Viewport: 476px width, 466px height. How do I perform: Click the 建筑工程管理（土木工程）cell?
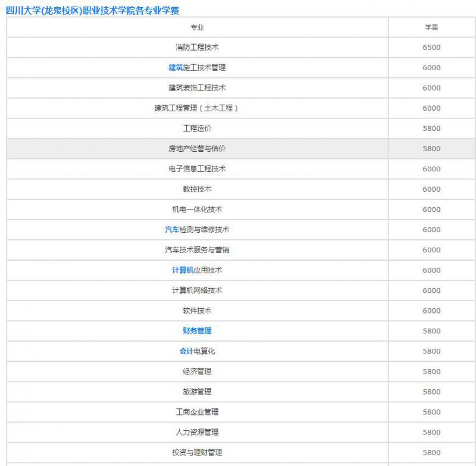(197, 108)
